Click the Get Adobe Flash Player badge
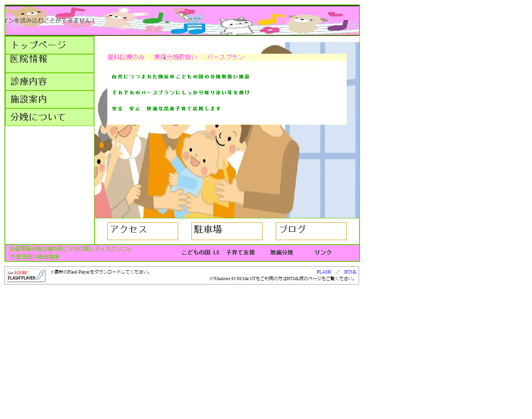This screenshot has height=419, width=532. pyautogui.click(x=26, y=276)
